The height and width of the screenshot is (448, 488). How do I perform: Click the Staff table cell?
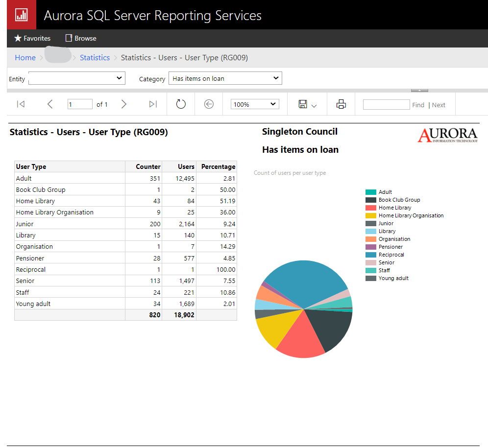point(70,292)
